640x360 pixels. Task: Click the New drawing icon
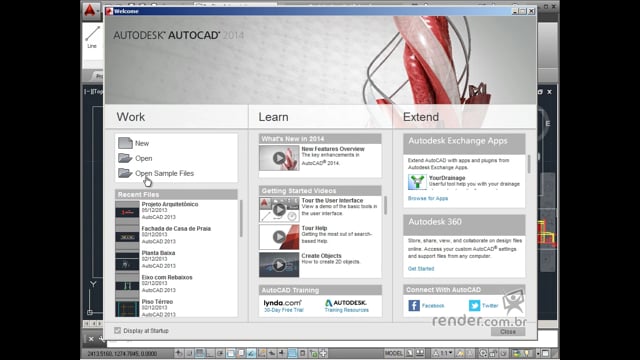coord(125,143)
